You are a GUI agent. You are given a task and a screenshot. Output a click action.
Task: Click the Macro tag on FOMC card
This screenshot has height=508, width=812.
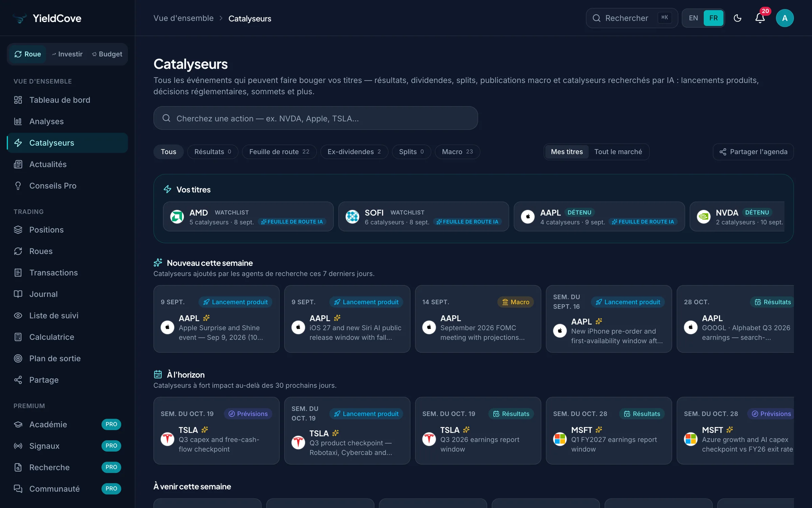516,302
